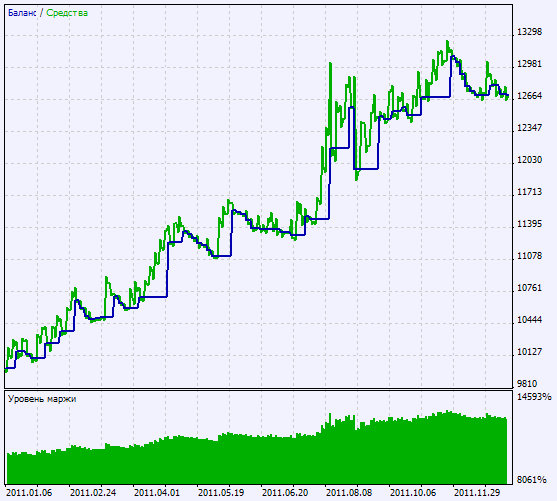Click the 2011.02.24 date label
The height and width of the screenshot is (501, 557).
point(93,493)
